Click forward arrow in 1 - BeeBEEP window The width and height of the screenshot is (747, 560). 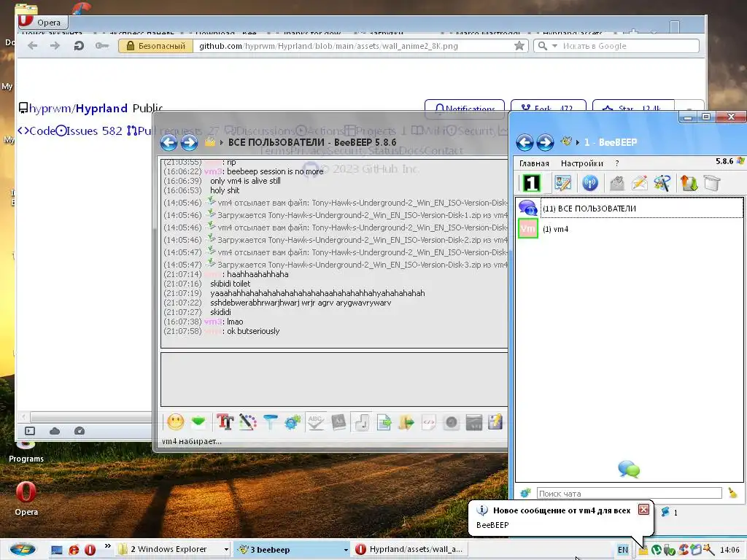point(545,142)
